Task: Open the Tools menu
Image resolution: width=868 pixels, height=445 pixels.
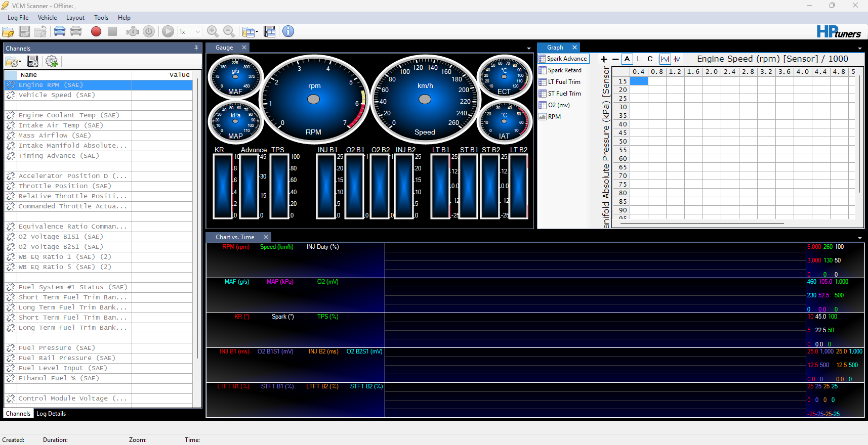Action: [x=101, y=18]
